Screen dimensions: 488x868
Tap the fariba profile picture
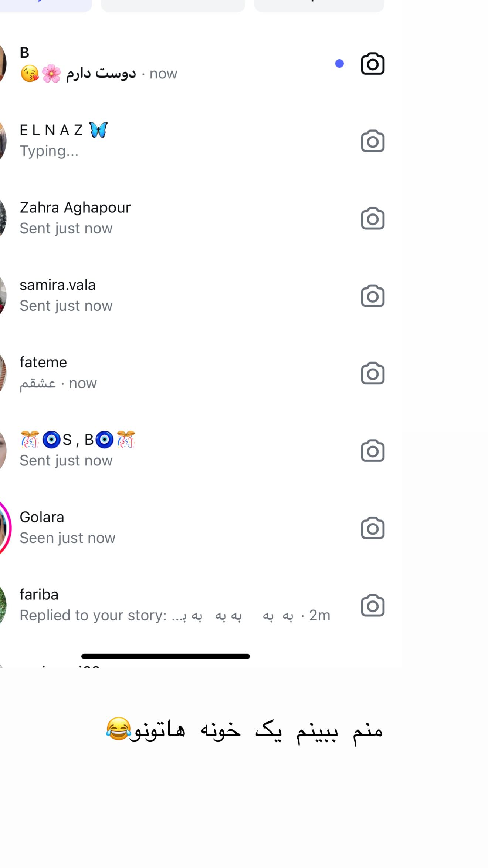3,605
